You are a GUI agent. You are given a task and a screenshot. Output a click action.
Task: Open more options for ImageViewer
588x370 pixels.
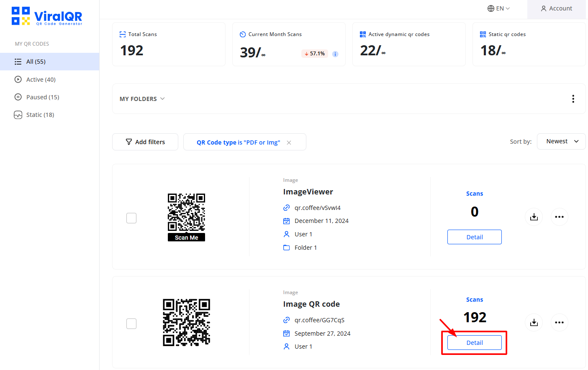[559, 217]
